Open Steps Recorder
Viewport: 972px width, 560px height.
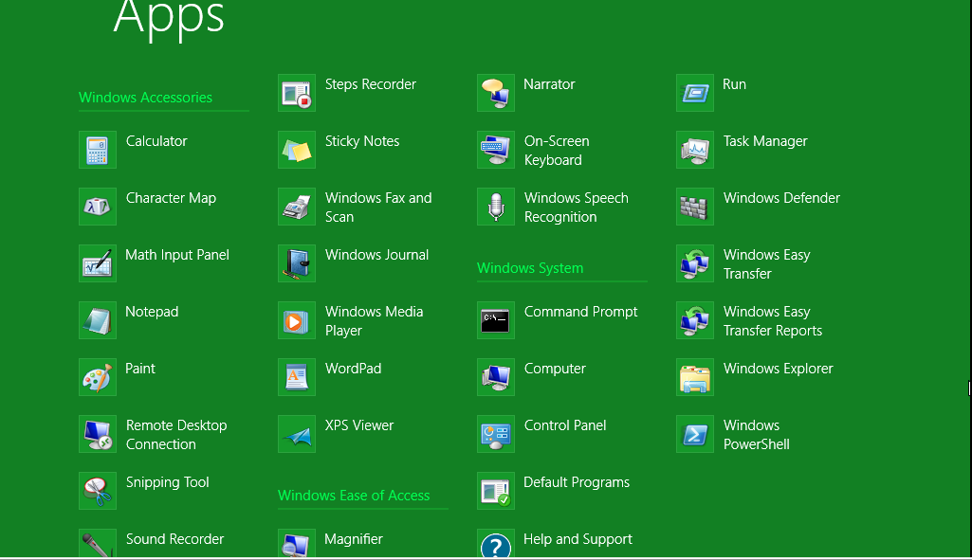[369, 84]
